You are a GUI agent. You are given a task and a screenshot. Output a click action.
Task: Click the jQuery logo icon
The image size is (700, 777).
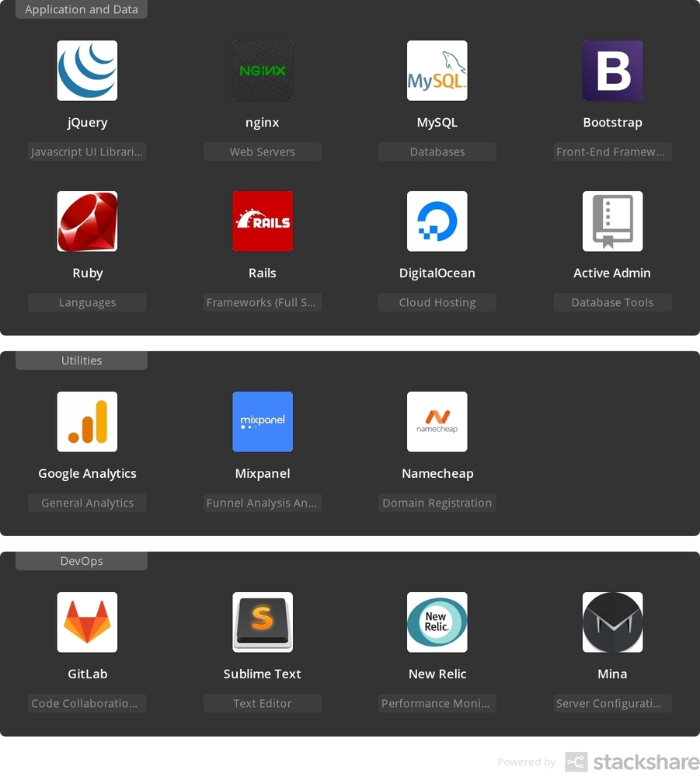coord(87,71)
